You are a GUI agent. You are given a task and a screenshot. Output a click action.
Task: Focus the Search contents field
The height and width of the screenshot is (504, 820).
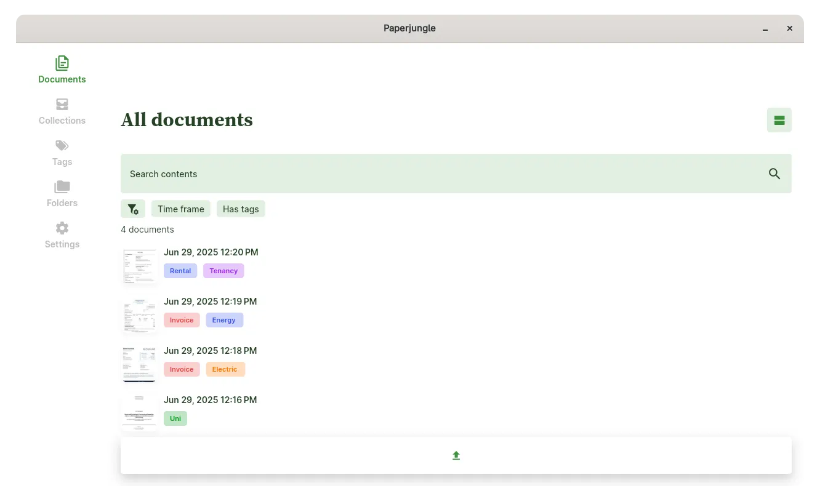[456, 174]
